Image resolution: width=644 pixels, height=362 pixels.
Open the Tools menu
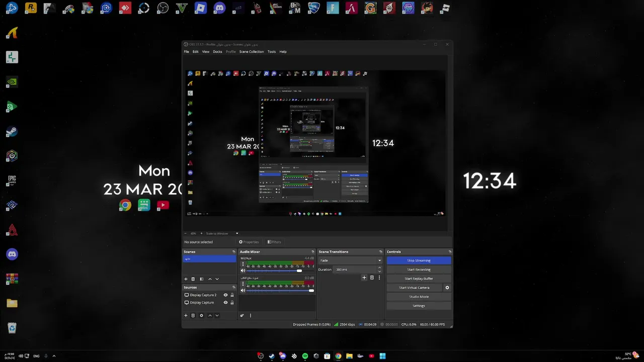pyautogui.click(x=272, y=52)
